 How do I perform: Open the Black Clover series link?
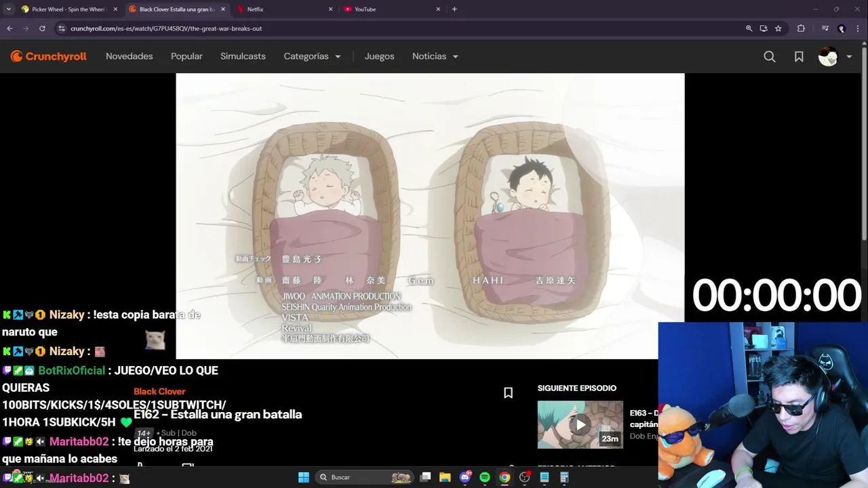[x=159, y=391]
